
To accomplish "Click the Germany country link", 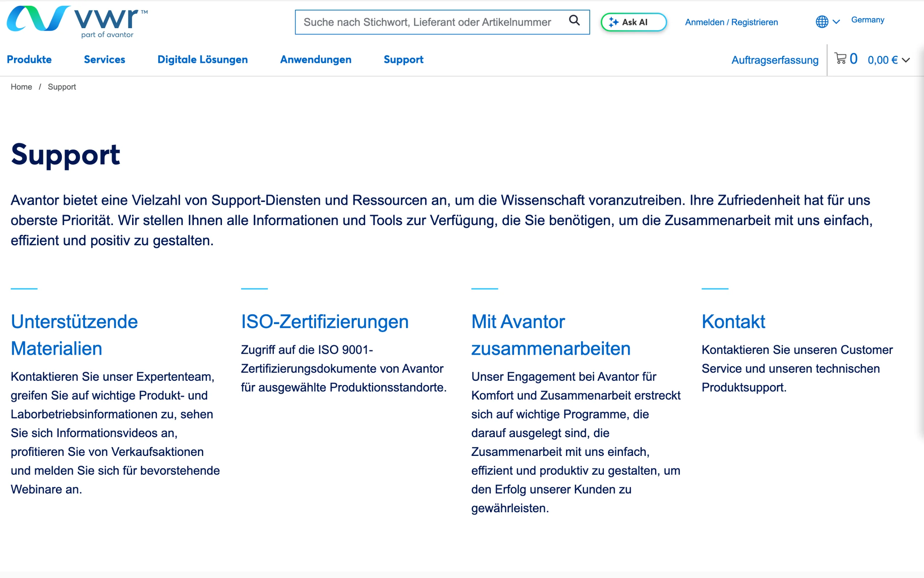I will pyautogui.click(x=867, y=20).
